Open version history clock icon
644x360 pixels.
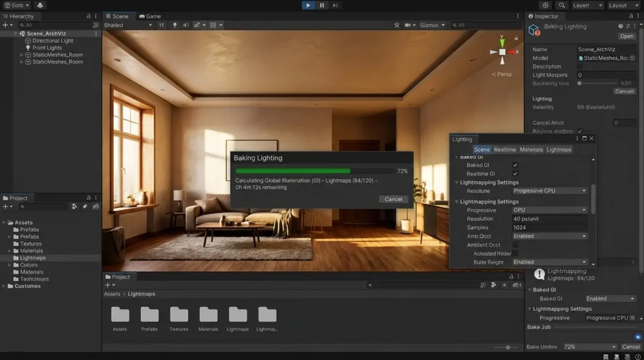(x=545, y=5)
